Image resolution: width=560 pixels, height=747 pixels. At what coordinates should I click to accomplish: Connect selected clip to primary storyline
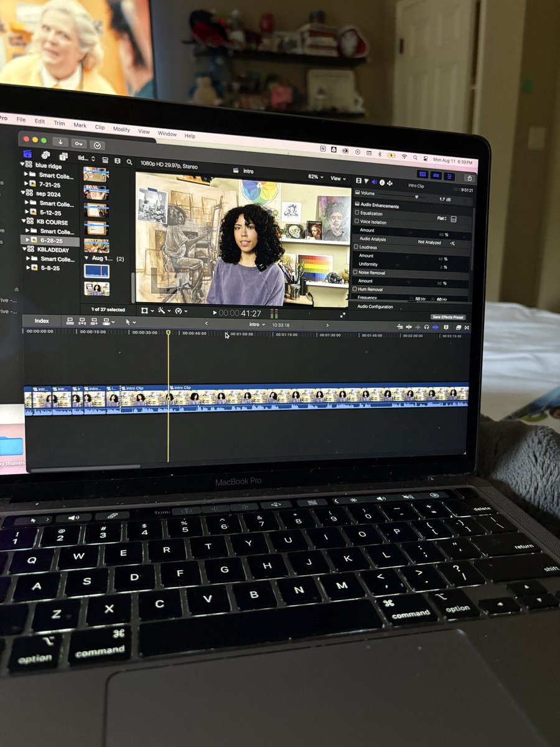tap(70, 321)
